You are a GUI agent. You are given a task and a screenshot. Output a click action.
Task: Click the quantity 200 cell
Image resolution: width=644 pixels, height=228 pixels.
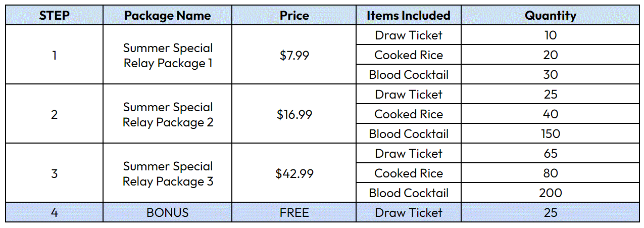tap(551, 193)
